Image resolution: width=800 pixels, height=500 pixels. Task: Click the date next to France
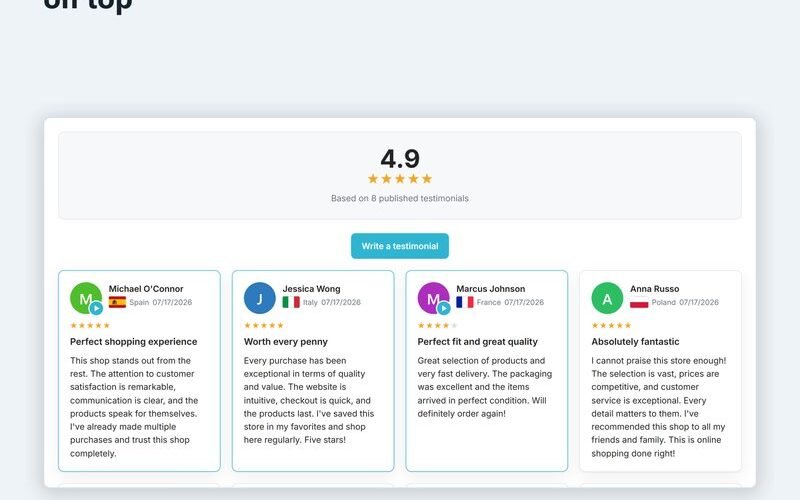(524, 302)
